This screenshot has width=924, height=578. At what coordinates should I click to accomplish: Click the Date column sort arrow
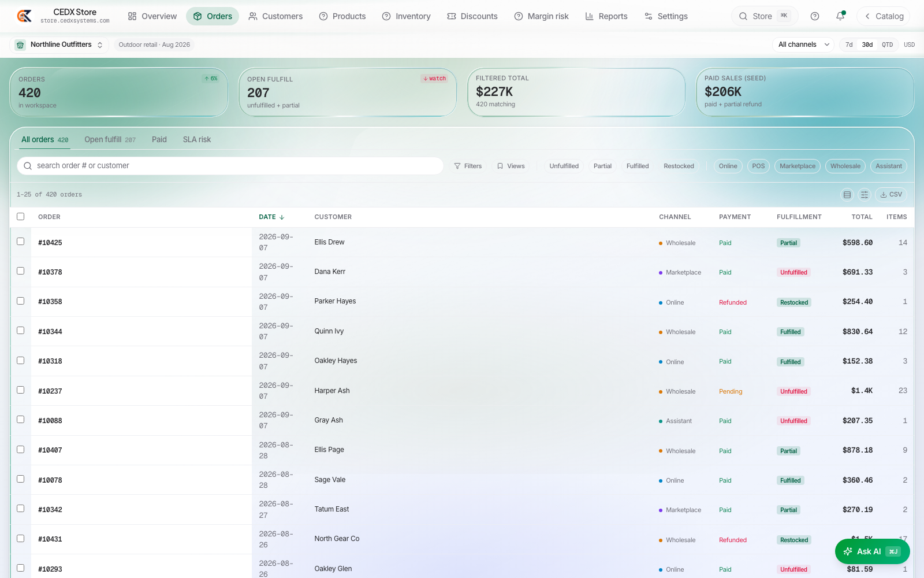click(x=282, y=217)
